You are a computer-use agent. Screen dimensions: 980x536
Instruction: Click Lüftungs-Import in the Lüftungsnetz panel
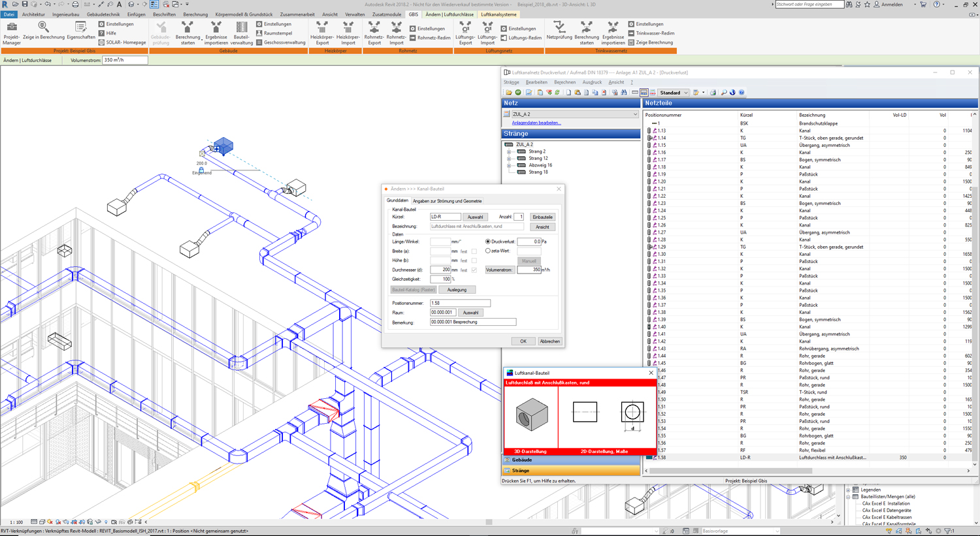[487, 33]
